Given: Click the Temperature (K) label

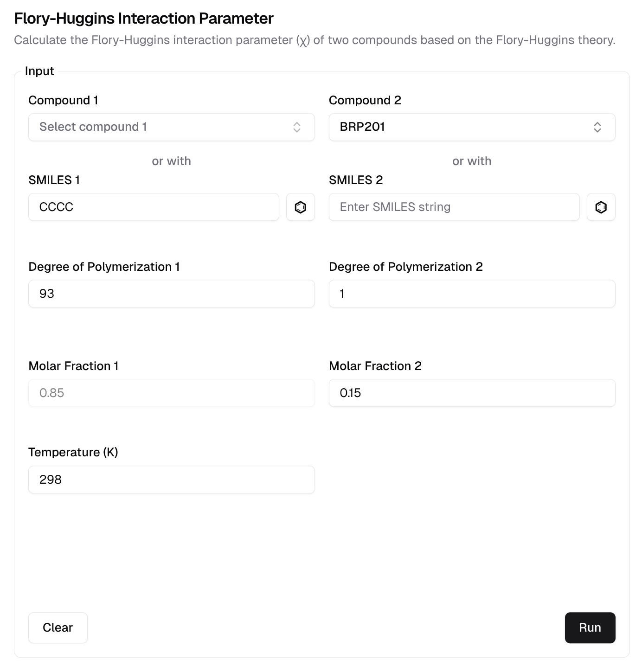Looking at the screenshot, I should tap(73, 452).
